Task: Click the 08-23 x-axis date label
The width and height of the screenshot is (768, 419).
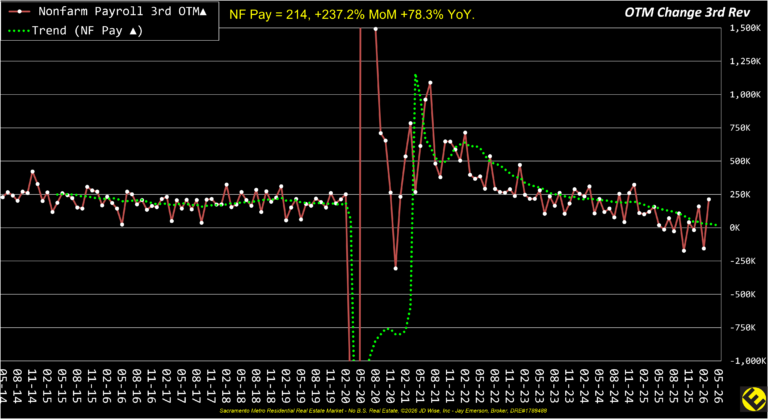Action: click(554, 386)
